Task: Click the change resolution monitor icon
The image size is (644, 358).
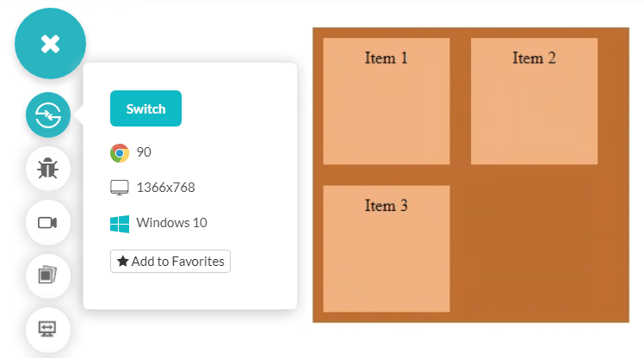Action: tap(48, 329)
